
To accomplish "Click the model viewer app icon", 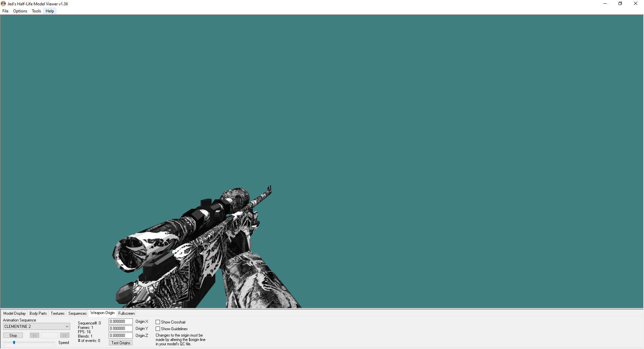I will 3,4.
